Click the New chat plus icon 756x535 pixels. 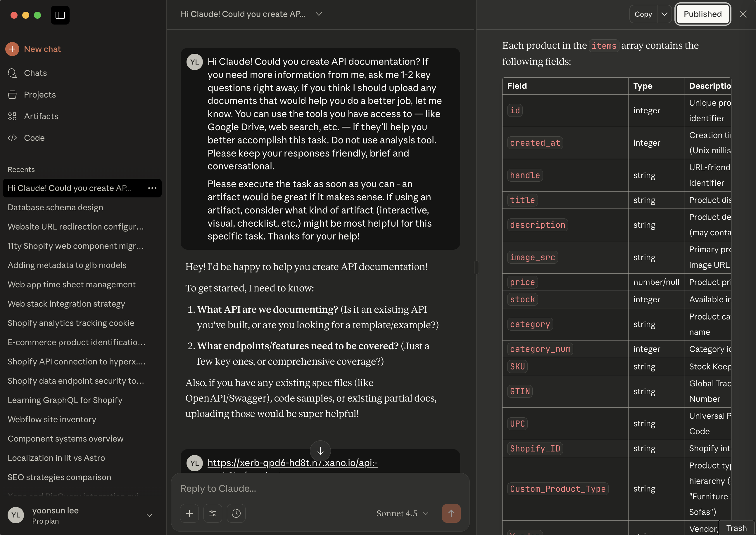pos(12,49)
